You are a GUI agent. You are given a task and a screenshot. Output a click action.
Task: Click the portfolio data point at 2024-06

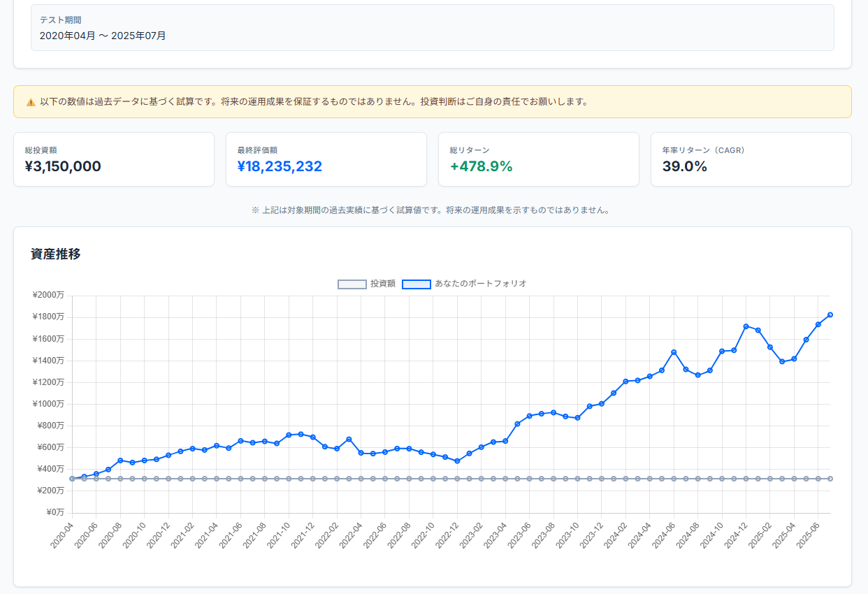click(674, 352)
